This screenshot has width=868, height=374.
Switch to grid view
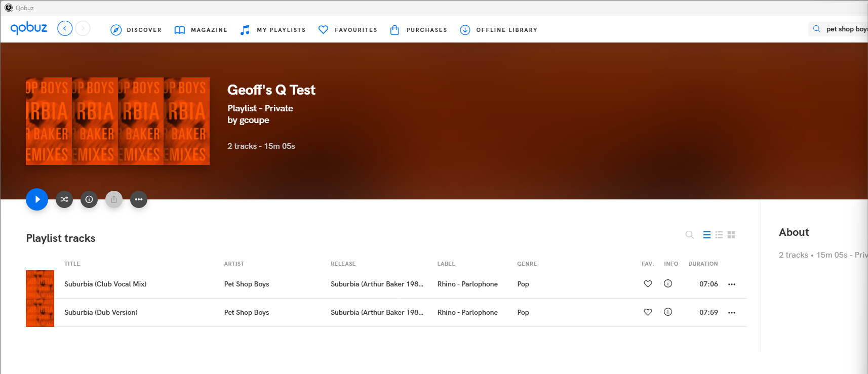point(731,235)
